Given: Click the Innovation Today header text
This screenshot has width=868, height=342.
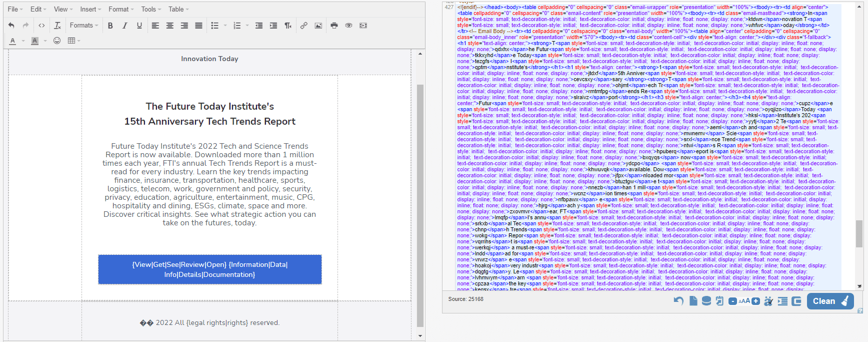Looking at the screenshot, I should point(209,59).
